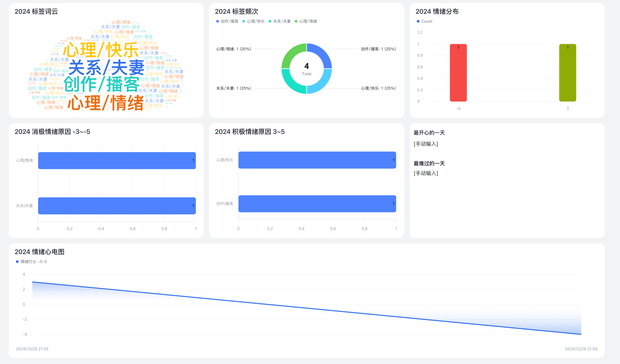Click the green bar at 3
Image resolution: width=620 pixels, height=364 pixels.
pos(567,73)
